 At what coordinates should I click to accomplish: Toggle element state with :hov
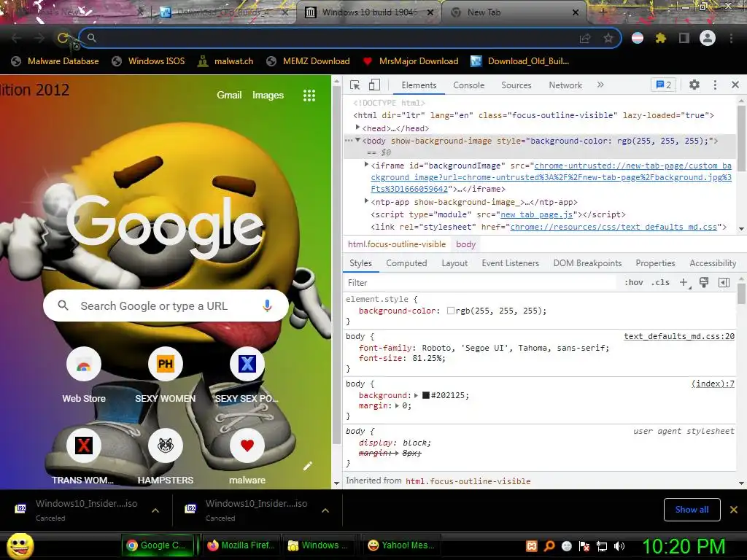pyautogui.click(x=634, y=282)
